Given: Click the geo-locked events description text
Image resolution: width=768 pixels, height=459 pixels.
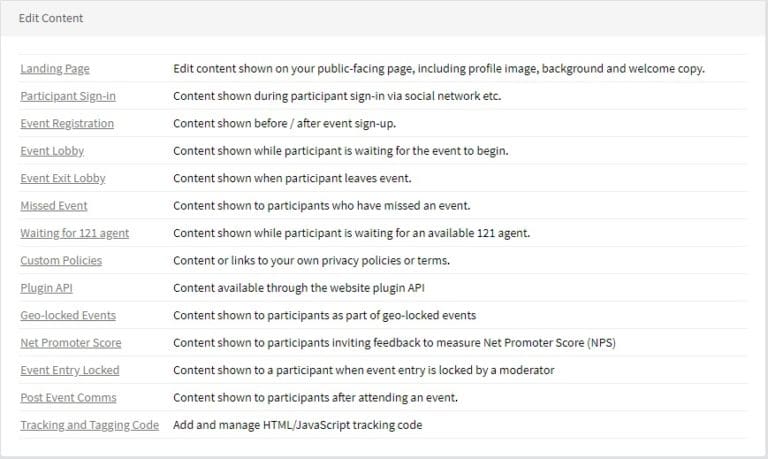Looking at the screenshot, I should click(325, 315).
